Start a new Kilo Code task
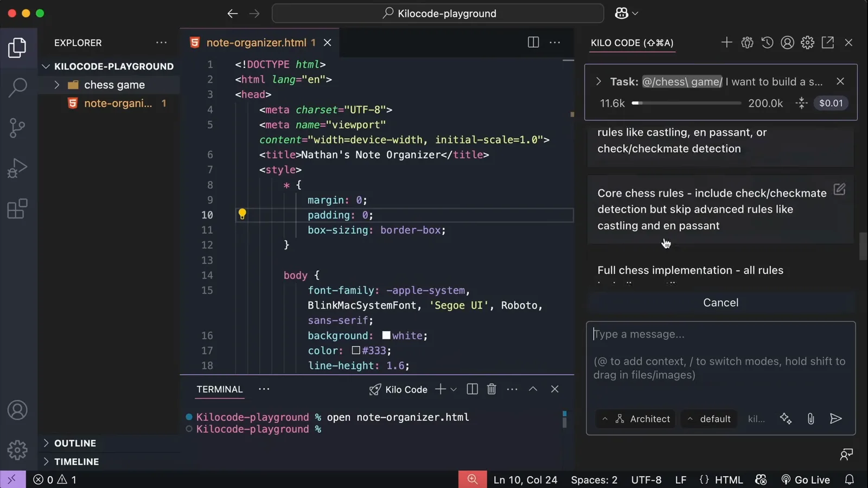The image size is (868, 488). [x=726, y=42]
